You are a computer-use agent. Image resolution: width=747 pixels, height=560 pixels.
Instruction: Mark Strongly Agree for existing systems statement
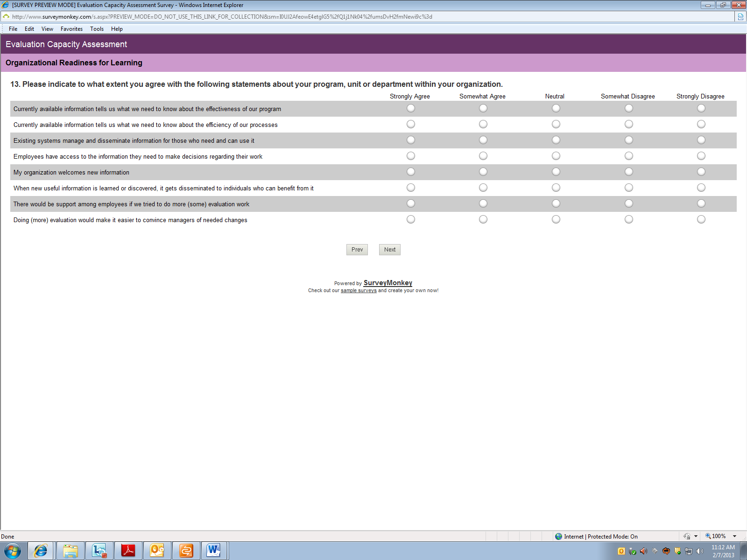411,140
